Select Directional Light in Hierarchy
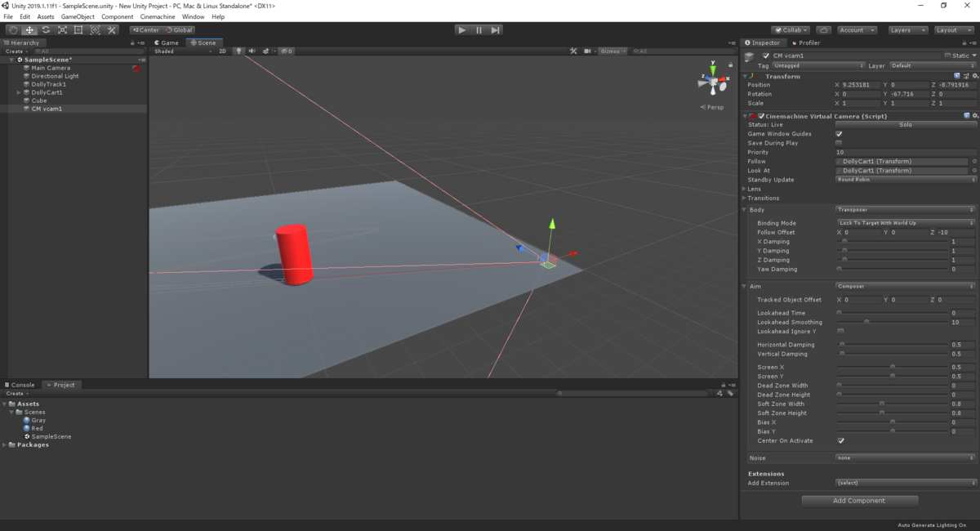The height and width of the screenshot is (531, 980). point(55,76)
